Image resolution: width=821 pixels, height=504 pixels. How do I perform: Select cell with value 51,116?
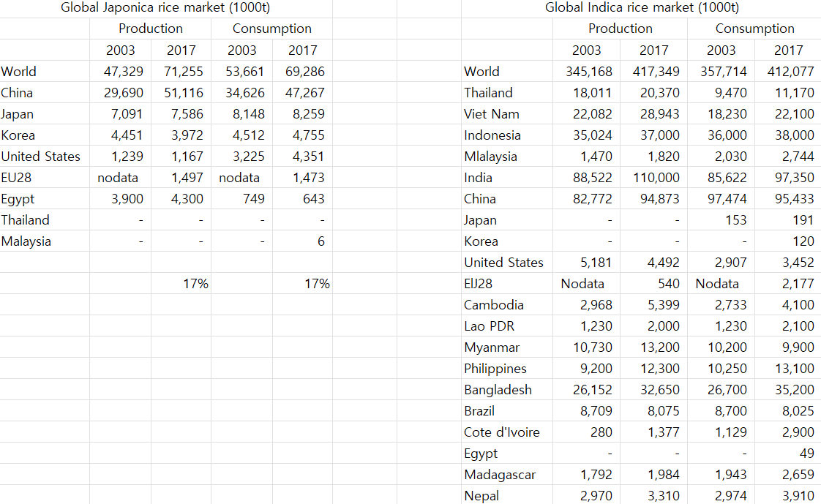point(183,93)
